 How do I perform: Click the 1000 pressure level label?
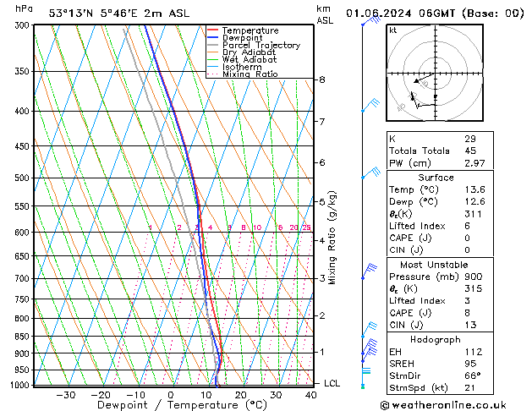(20, 385)
